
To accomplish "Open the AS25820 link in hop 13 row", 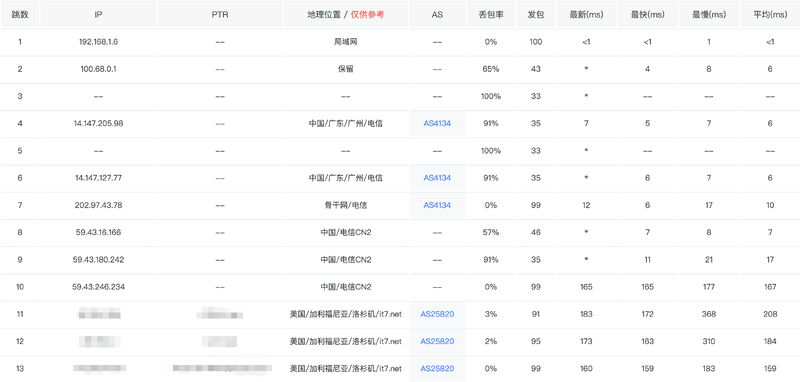I will 437,368.
